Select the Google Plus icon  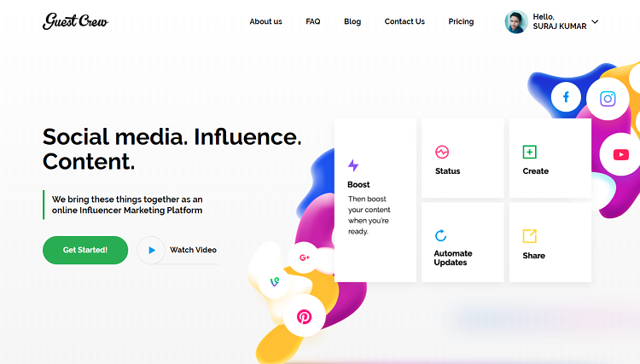[304, 257]
